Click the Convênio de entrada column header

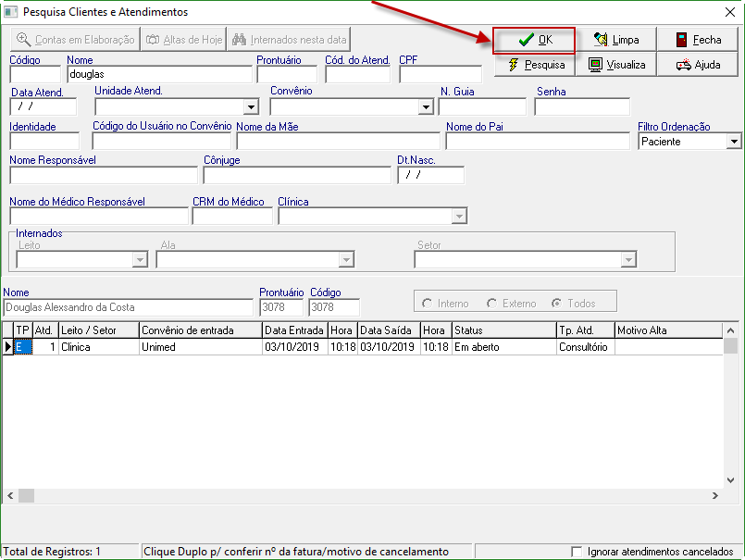point(201,330)
